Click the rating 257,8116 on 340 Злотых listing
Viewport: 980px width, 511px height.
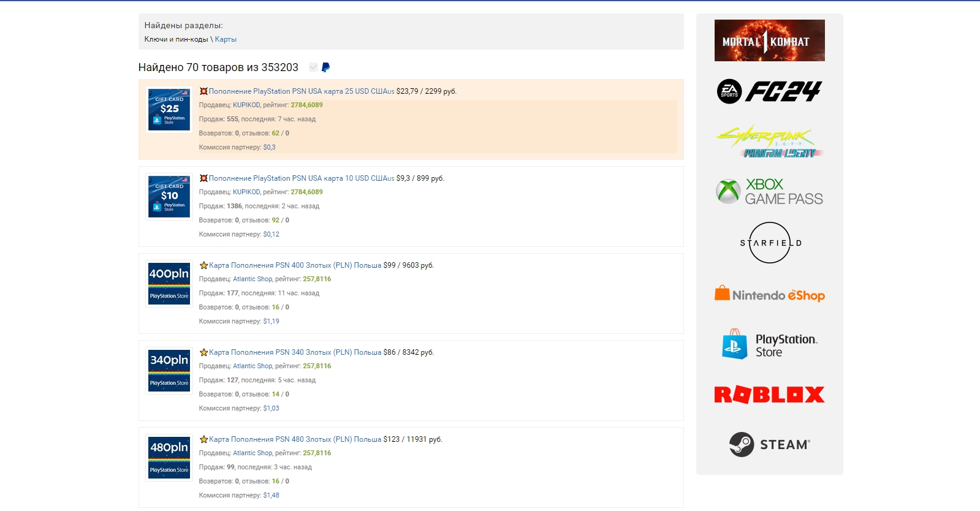coord(317,366)
